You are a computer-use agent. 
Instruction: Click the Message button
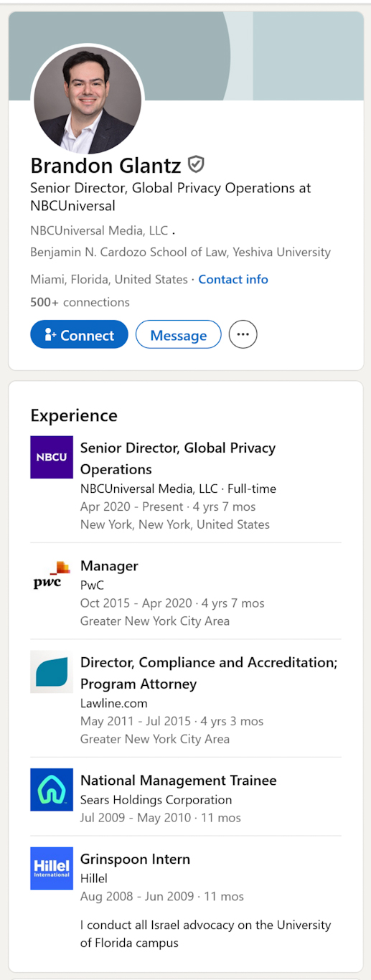[179, 334]
